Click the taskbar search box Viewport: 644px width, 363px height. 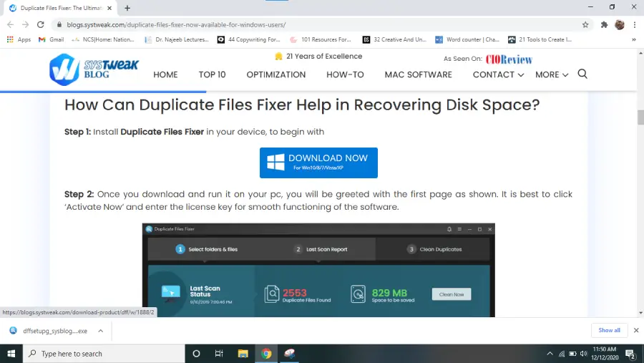(104, 354)
